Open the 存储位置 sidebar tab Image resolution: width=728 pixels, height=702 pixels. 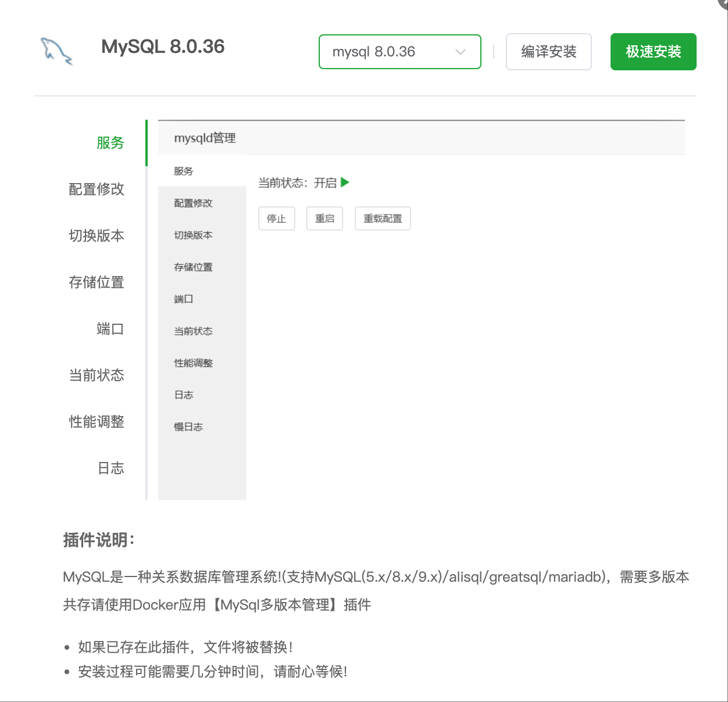(x=97, y=282)
